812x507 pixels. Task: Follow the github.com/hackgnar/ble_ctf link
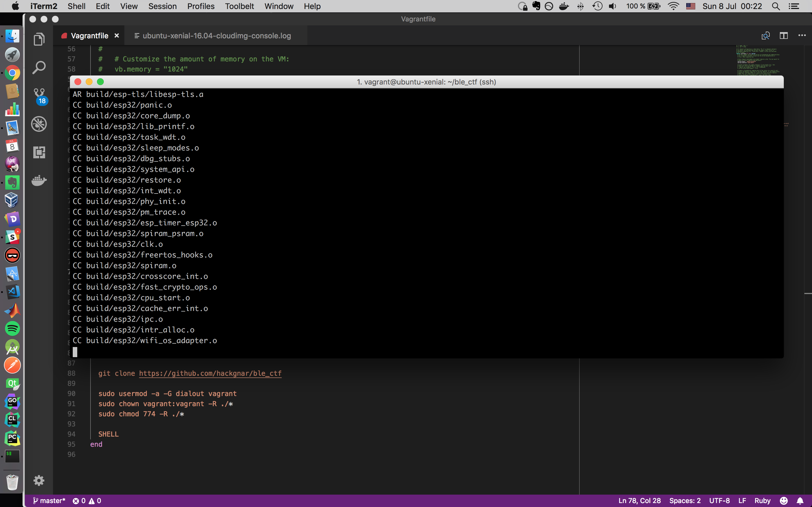(210, 373)
